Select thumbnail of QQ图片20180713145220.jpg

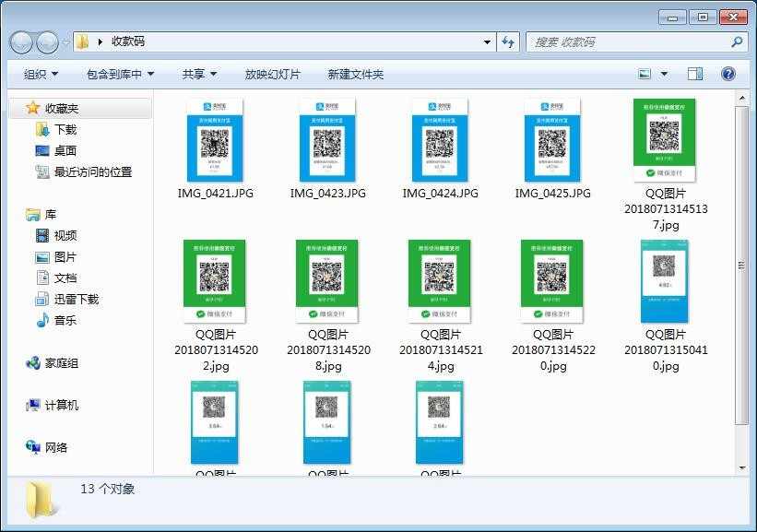(552, 281)
